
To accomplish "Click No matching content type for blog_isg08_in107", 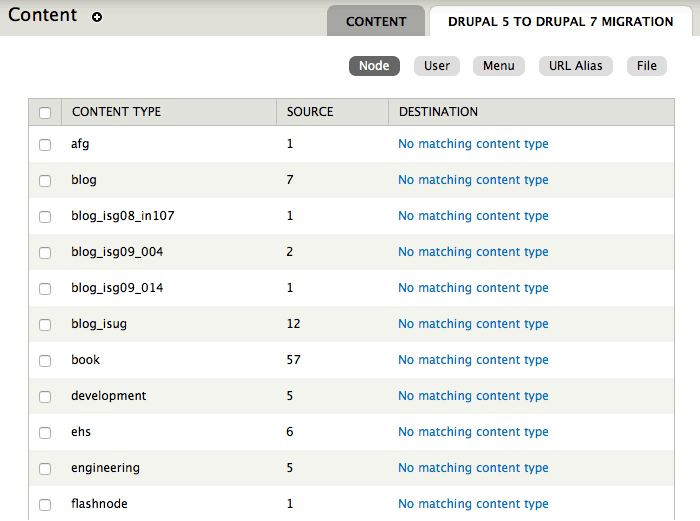I will [x=473, y=216].
